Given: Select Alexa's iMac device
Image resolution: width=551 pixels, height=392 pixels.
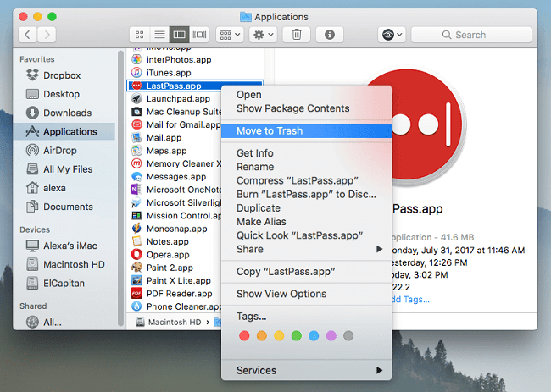Looking at the screenshot, I should [x=62, y=246].
